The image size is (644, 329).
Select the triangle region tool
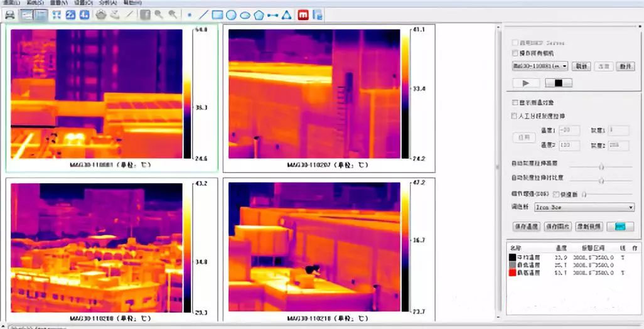286,14
